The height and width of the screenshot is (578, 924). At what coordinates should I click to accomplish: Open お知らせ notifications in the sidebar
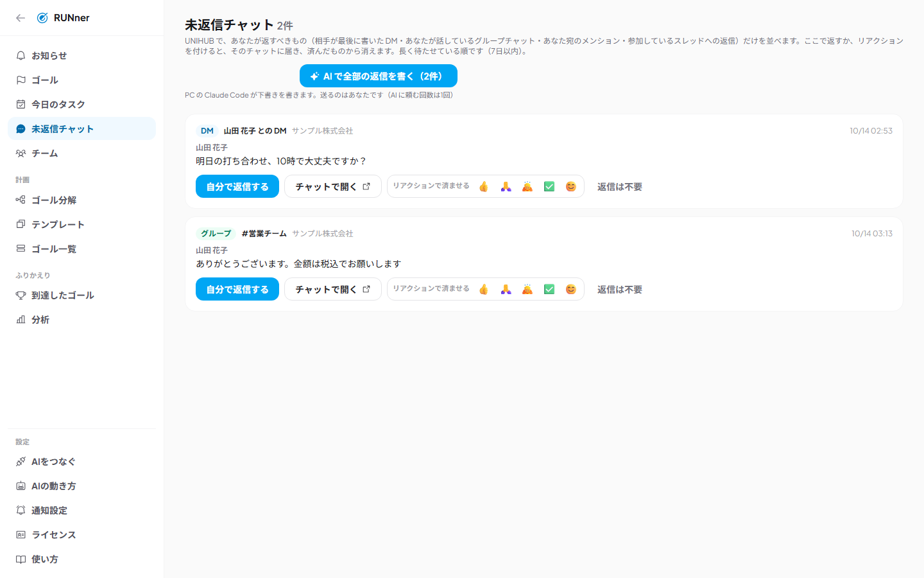[x=81, y=55]
